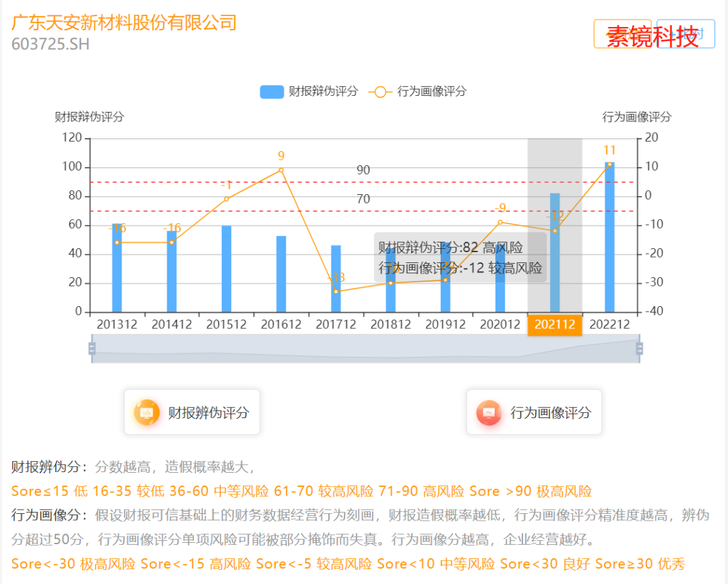Click the blue-outlined button behind the red watermark
This screenshot has height=584, width=728.
click(x=686, y=34)
